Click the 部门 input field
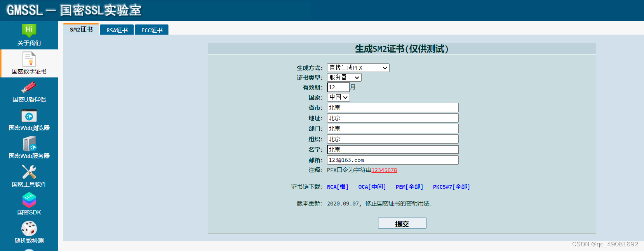 point(393,128)
